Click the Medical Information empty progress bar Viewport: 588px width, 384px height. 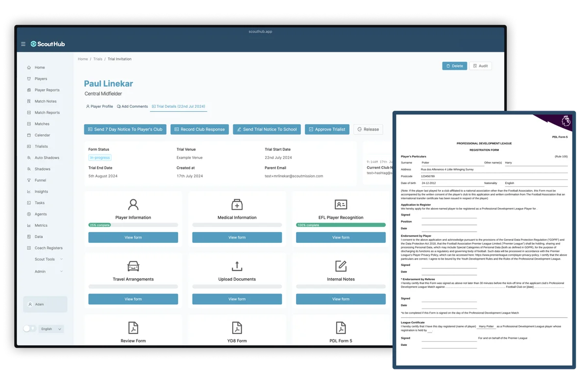(237, 225)
